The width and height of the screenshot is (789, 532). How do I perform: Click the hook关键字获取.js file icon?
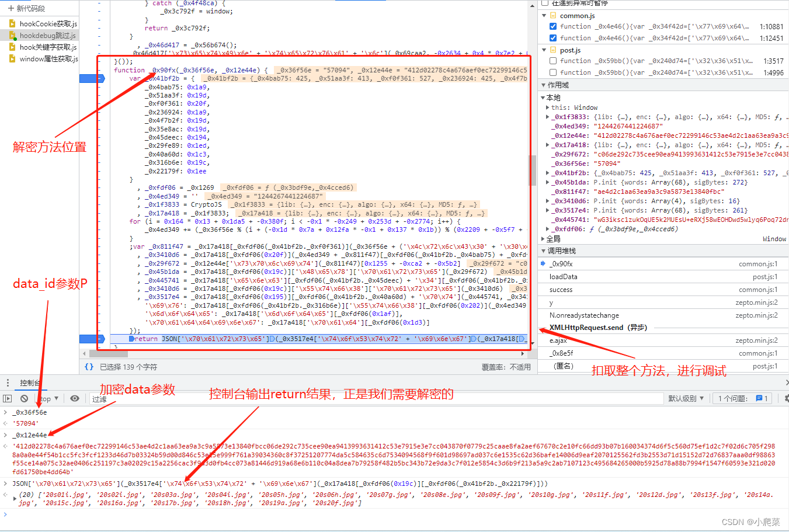[x=12, y=47]
